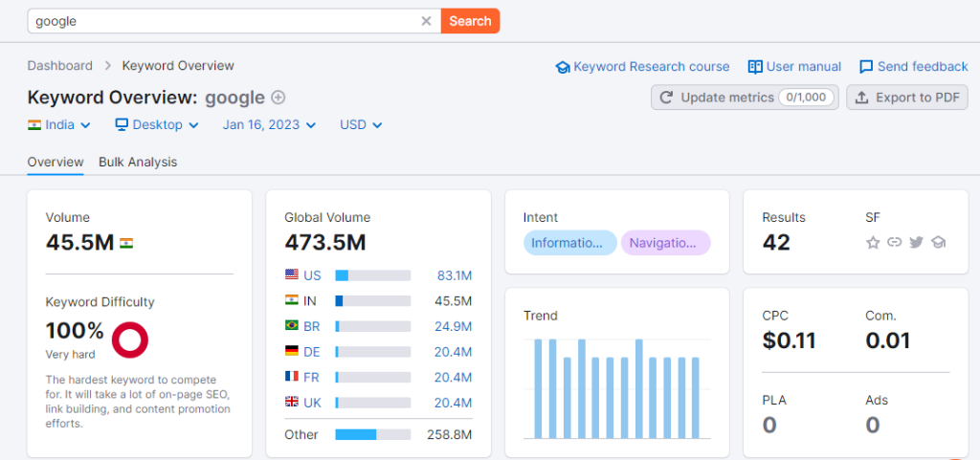Click the 83.1M US volume value
The image size is (980, 460).
coord(455,275)
